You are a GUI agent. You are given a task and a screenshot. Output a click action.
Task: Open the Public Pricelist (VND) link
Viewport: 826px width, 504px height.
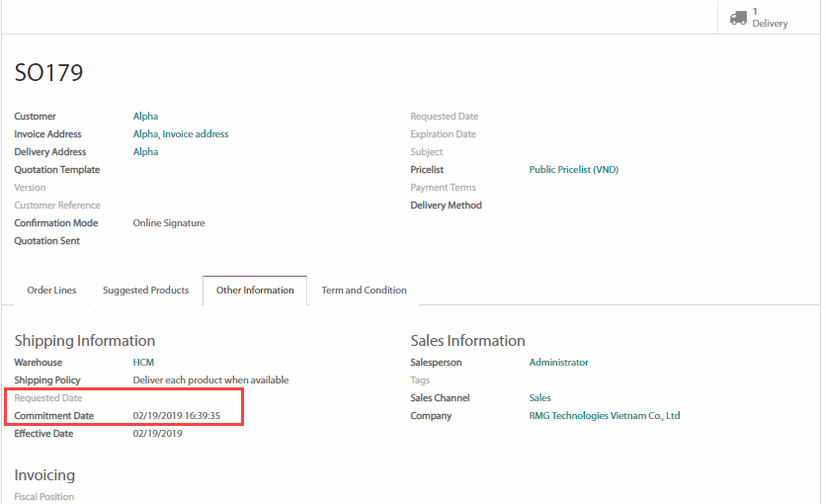(573, 170)
